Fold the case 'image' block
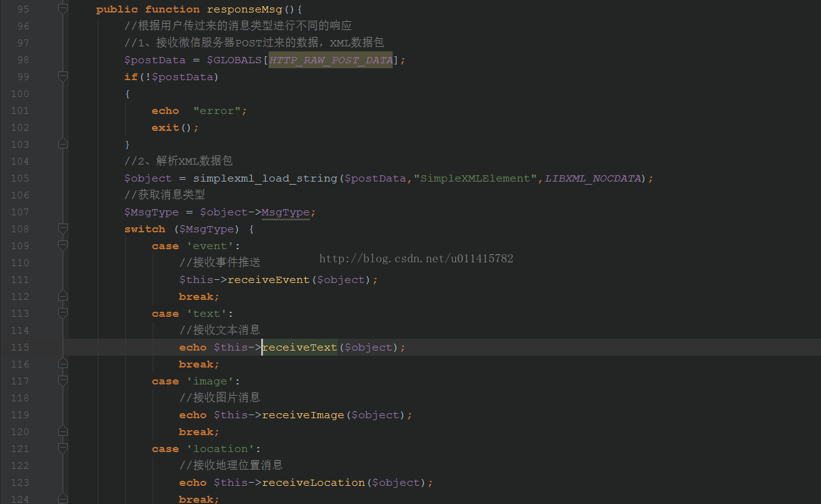The image size is (821, 504). (63, 381)
